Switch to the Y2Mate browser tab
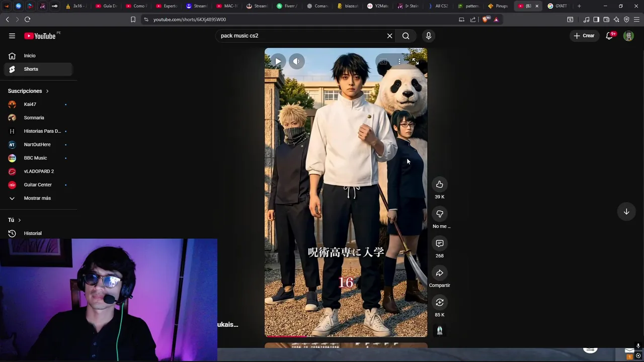 (378, 6)
